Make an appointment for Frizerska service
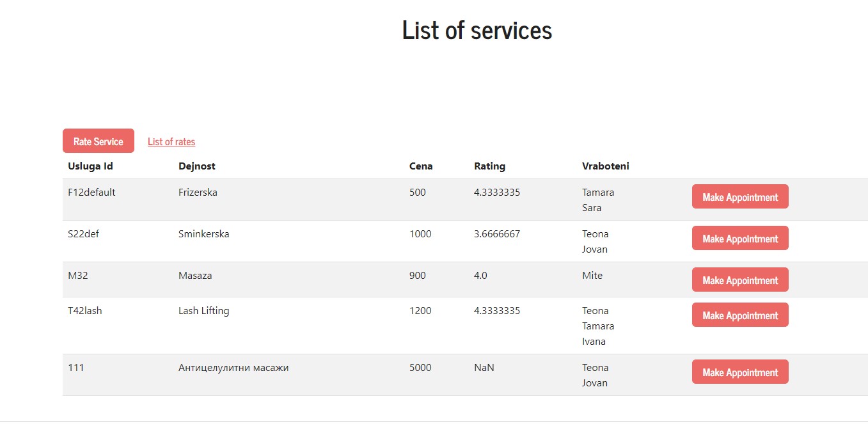 point(740,197)
